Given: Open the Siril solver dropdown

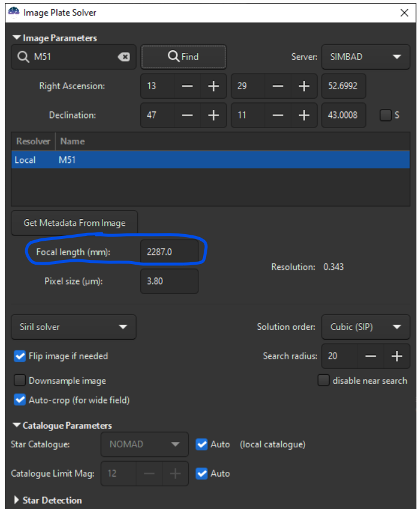Looking at the screenshot, I should coord(74,327).
